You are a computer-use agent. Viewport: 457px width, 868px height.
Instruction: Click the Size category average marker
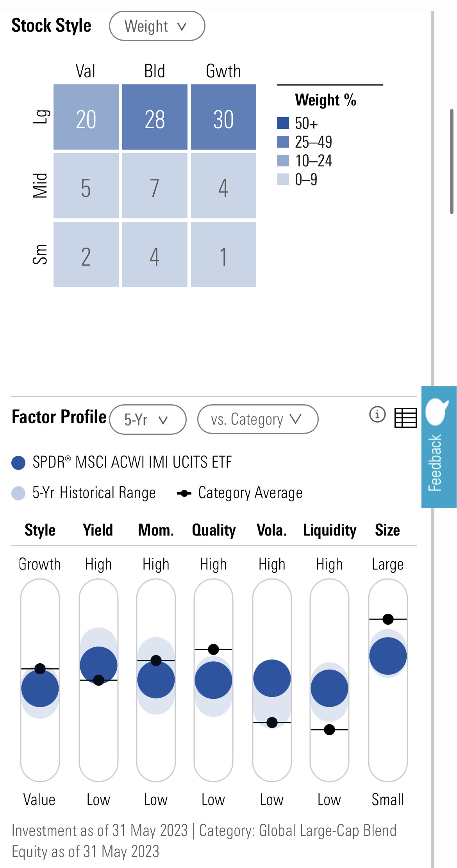[388, 619]
